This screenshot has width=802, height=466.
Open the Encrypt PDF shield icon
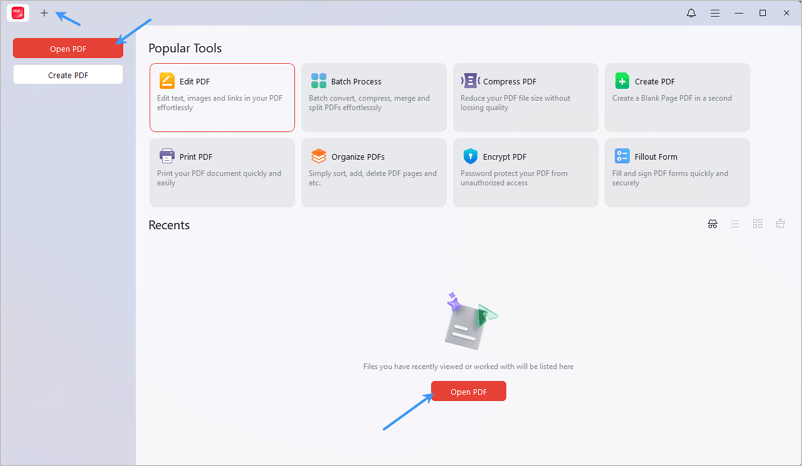(470, 156)
